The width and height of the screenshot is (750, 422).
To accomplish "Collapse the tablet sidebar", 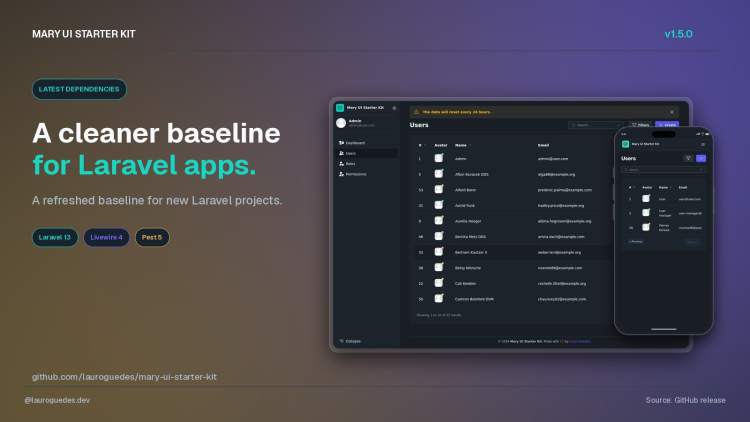I will (x=350, y=341).
